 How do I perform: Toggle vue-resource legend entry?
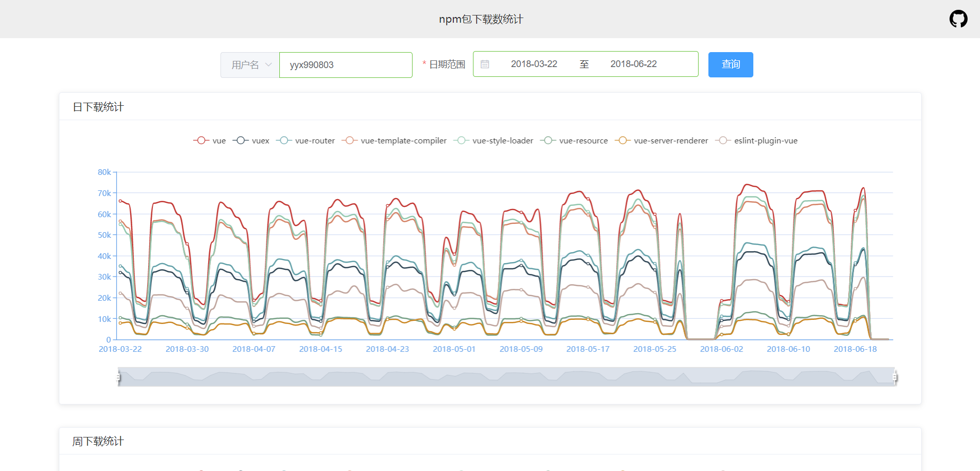(x=574, y=140)
